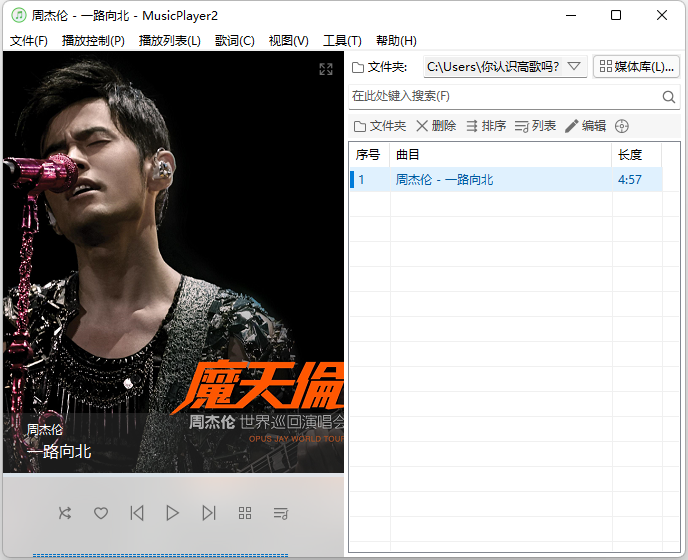688x560 pixels.
Task: Open 播放控制(P) menu
Action: (93, 41)
